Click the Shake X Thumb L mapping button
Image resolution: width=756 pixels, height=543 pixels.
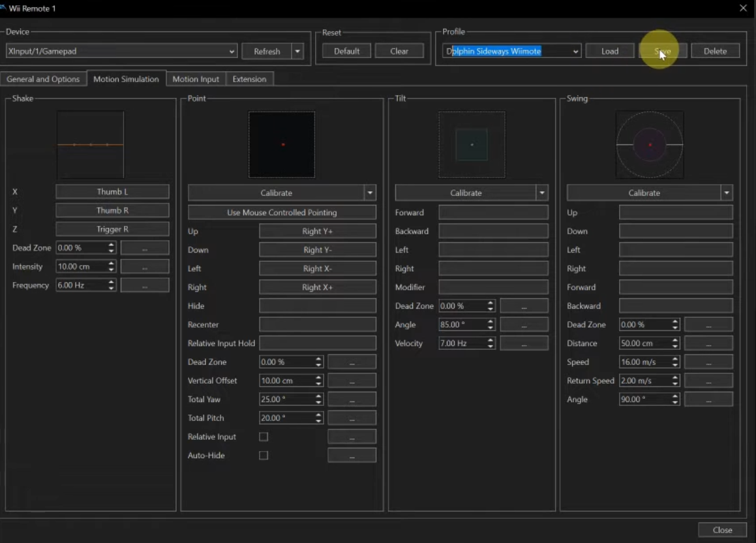point(112,192)
